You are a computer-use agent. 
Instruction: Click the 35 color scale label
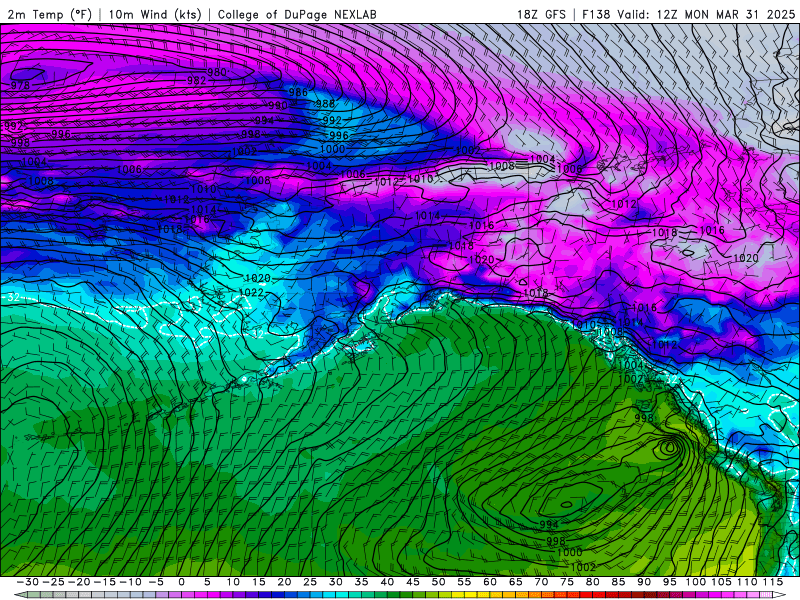[x=361, y=582]
